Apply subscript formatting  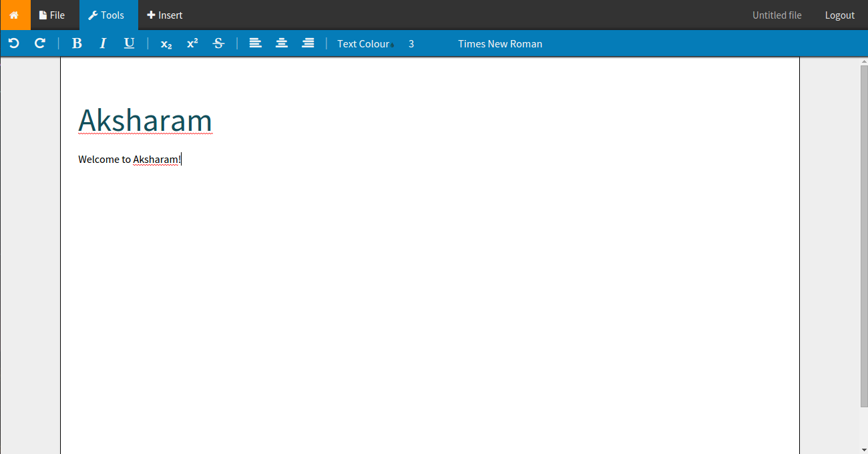(166, 43)
